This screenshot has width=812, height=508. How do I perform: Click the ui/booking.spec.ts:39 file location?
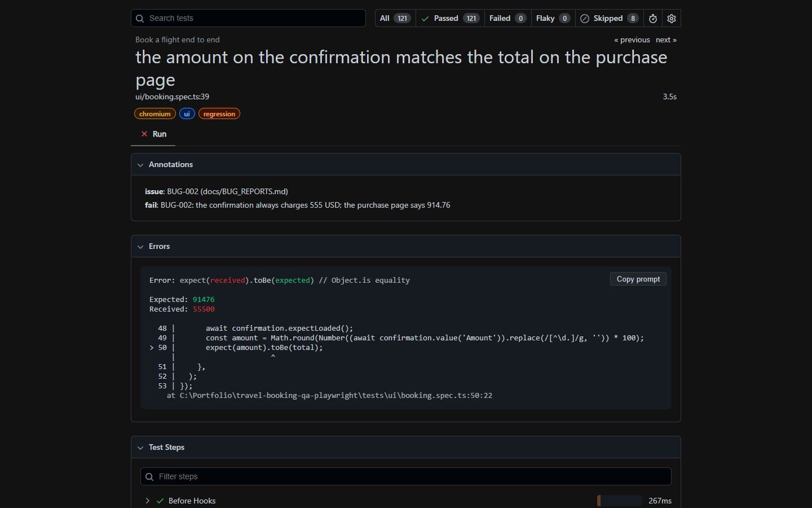pos(172,97)
